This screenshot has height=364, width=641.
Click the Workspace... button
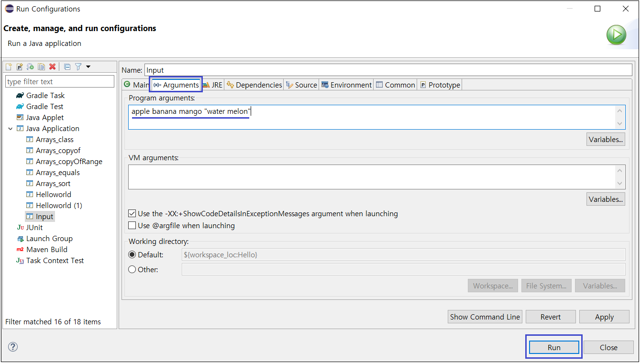[x=493, y=286]
